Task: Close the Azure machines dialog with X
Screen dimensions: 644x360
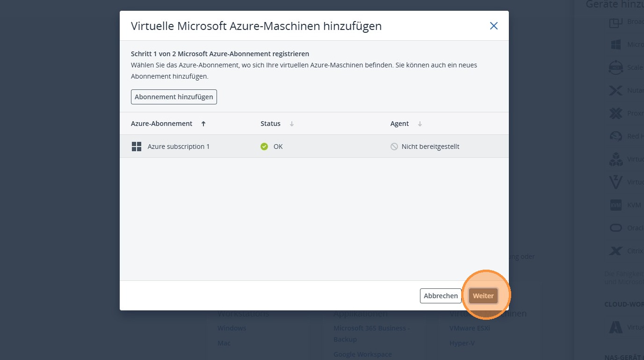Action: pyautogui.click(x=493, y=26)
